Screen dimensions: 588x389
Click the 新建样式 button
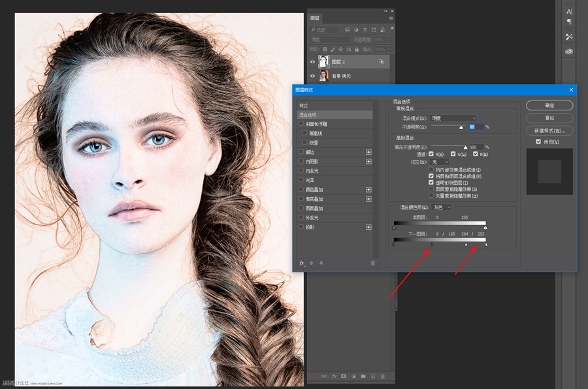tap(549, 131)
